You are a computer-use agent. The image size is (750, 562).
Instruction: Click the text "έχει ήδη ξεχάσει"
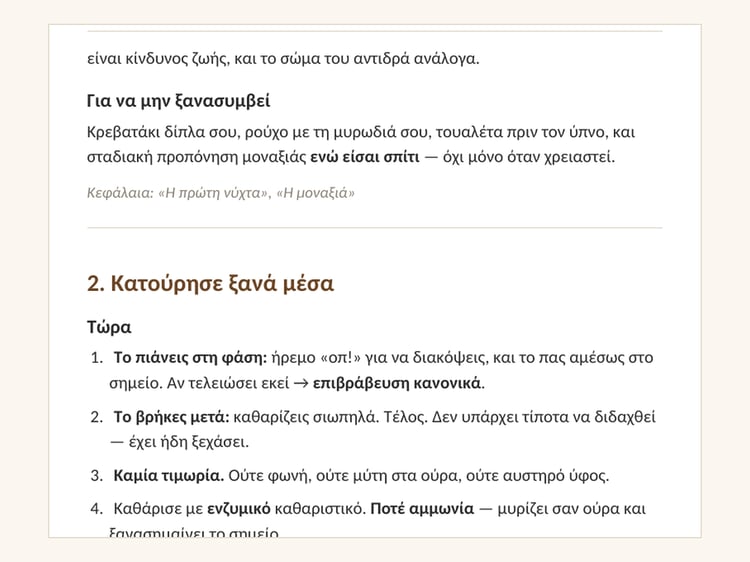point(187,441)
